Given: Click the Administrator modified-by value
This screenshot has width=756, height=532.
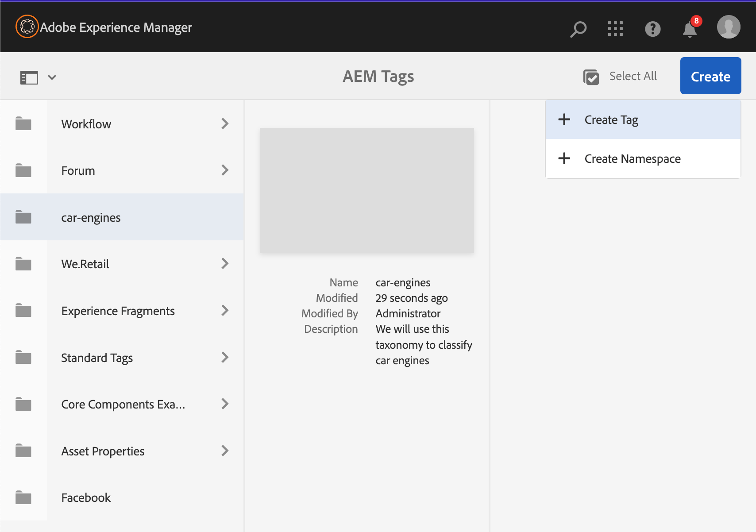Looking at the screenshot, I should point(408,314).
